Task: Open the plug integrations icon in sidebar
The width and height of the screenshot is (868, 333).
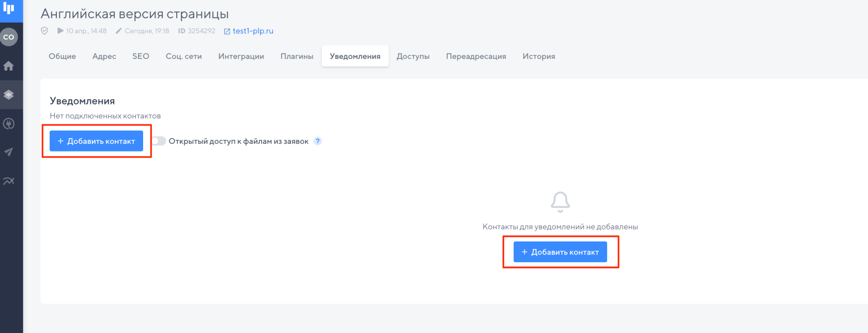Action: (9, 124)
